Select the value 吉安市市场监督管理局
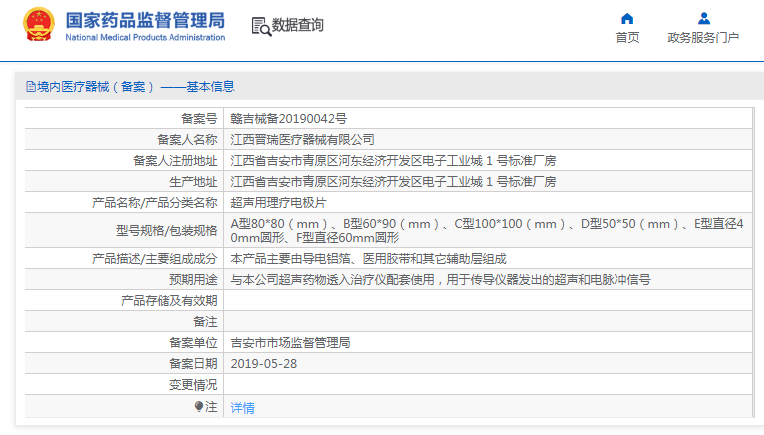 [x=290, y=343]
